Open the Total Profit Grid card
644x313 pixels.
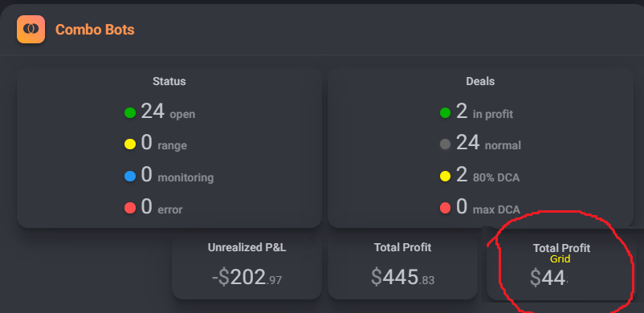pyautogui.click(x=561, y=266)
